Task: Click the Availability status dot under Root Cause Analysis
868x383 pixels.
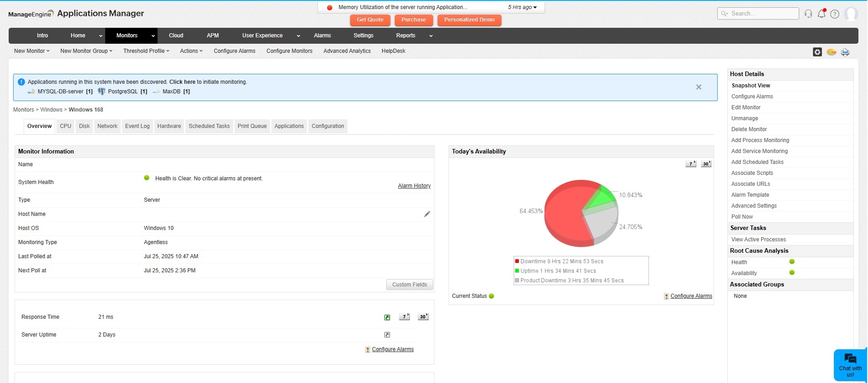Action: coord(792,272)
